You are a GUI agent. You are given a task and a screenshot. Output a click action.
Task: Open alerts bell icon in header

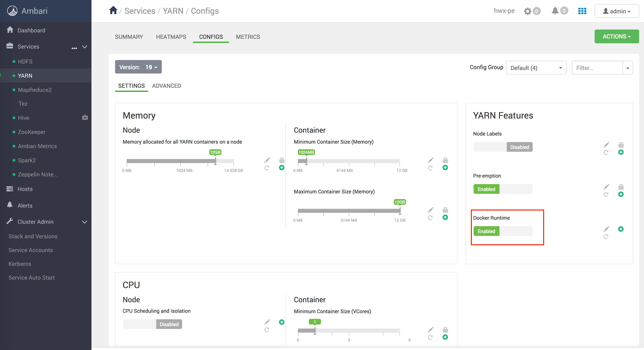point(555,11)
